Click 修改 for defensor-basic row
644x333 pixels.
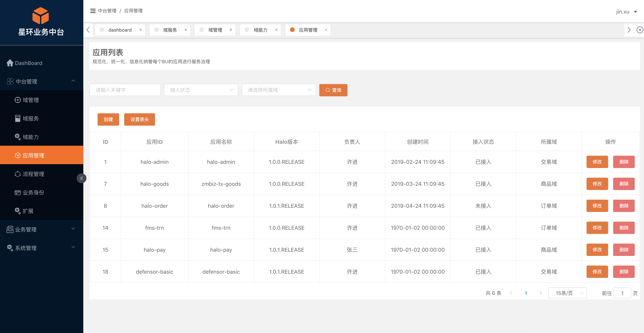click(597, 272)
